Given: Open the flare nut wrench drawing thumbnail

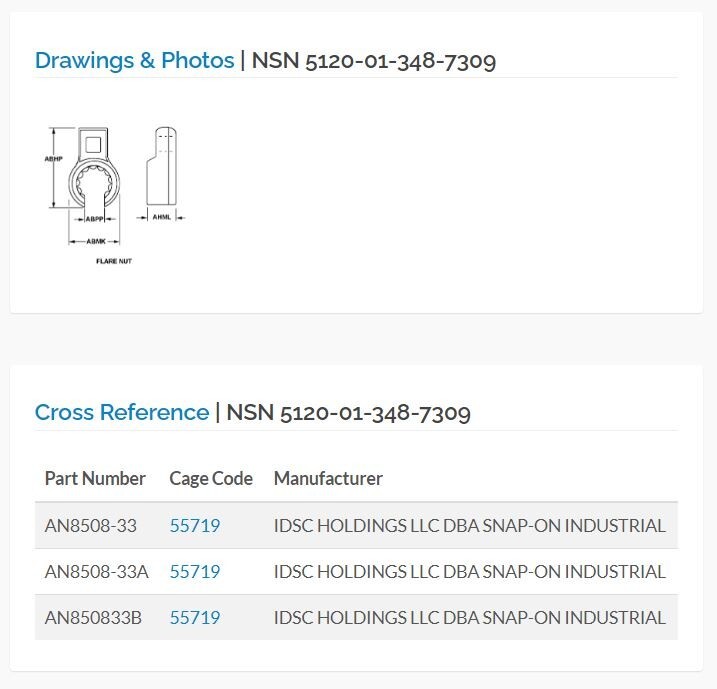Looking at the screenshot, I should tap(114, 195).
